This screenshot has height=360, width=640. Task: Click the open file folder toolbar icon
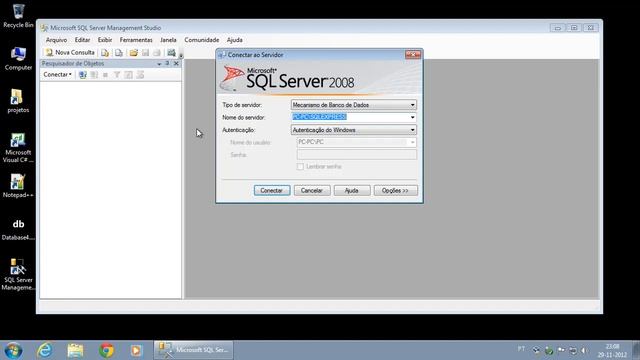coord(133,53)
